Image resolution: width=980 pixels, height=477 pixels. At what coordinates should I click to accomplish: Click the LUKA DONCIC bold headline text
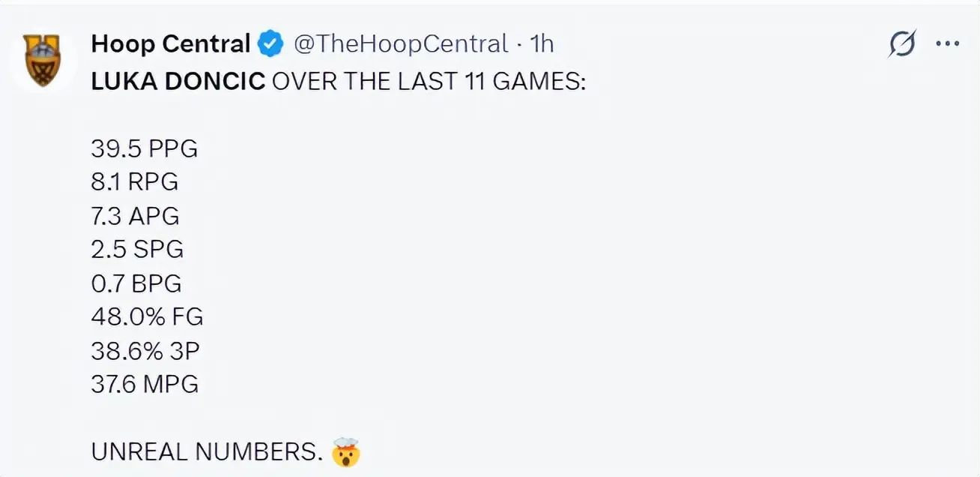(x=178, y=82)
